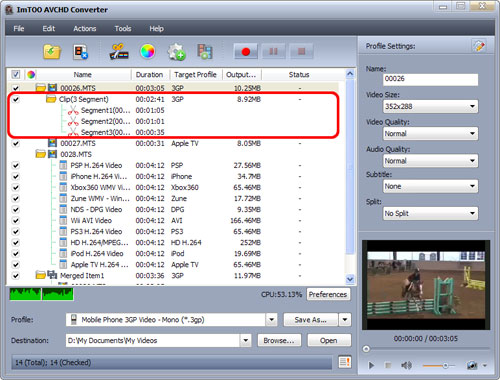Click the Remove file toolbar icon
The height and width of the screenshot is (380, 500).
coord(80,52)
